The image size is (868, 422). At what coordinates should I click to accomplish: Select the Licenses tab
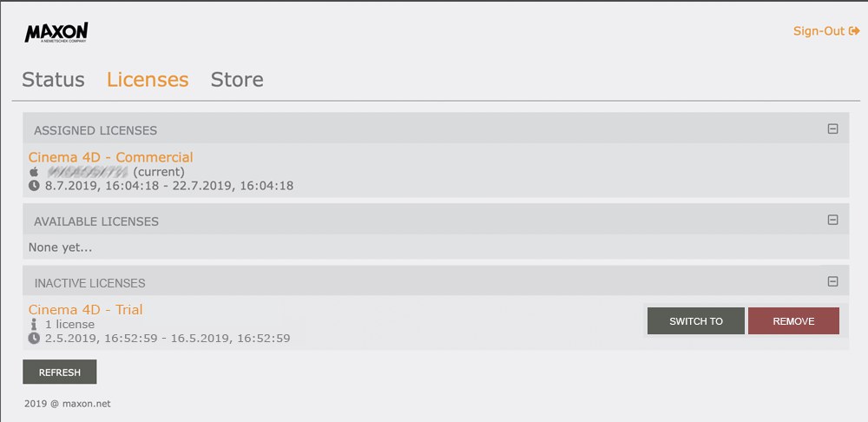coord(148,80)
